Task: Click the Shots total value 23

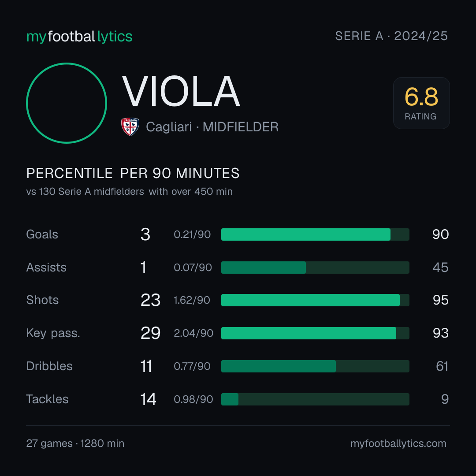Action: 150,300
